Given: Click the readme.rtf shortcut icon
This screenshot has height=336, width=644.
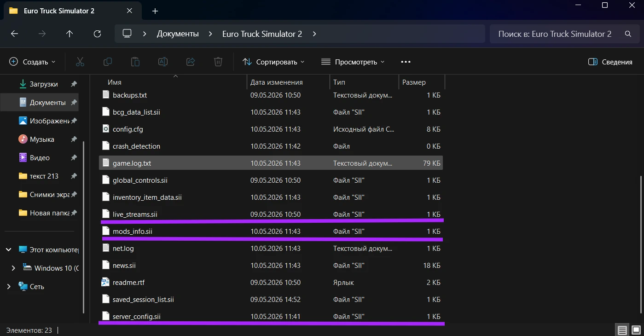Looking at the screenshot, I should pos(105,282).
